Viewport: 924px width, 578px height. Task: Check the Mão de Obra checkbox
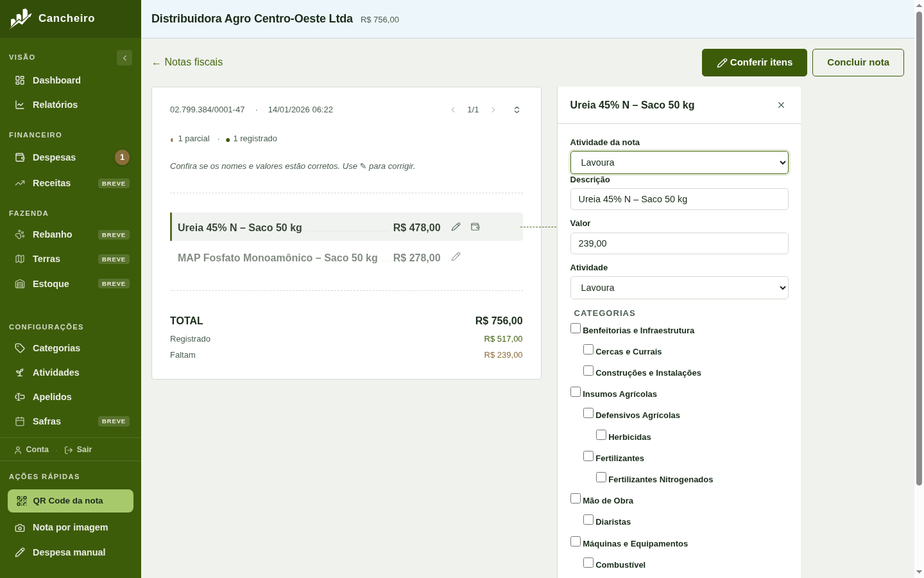(x=576, y=498)
